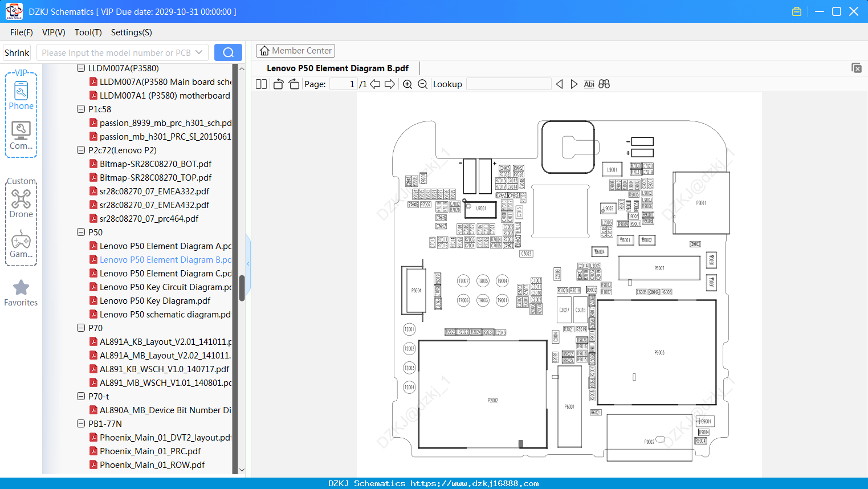The width and height of the screenshot is (868, 489).
Task: Open Lenovo P50 schematic diagram
Action: 165,315
